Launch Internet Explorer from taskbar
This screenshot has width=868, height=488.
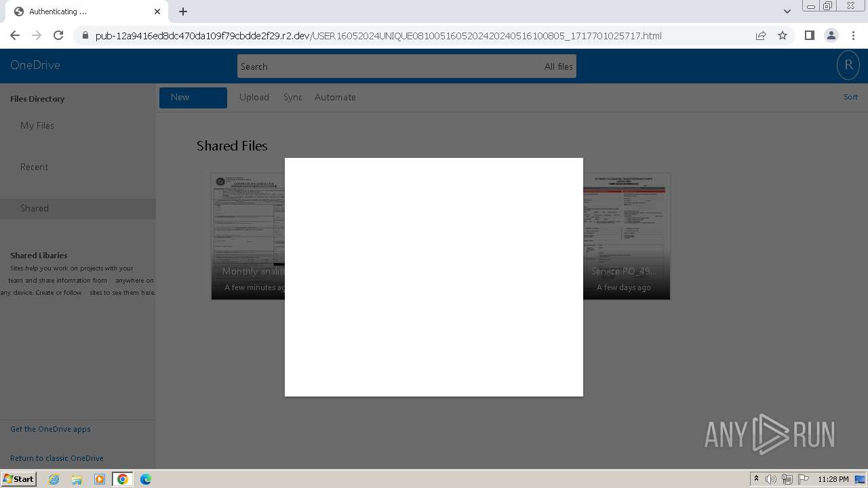tap(54, 479)
